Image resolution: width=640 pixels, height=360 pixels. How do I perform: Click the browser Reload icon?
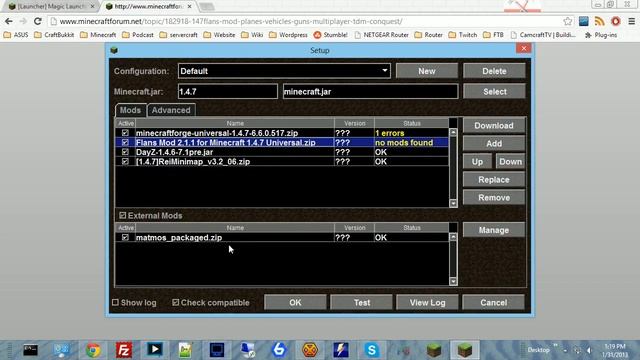pos(38,21)
